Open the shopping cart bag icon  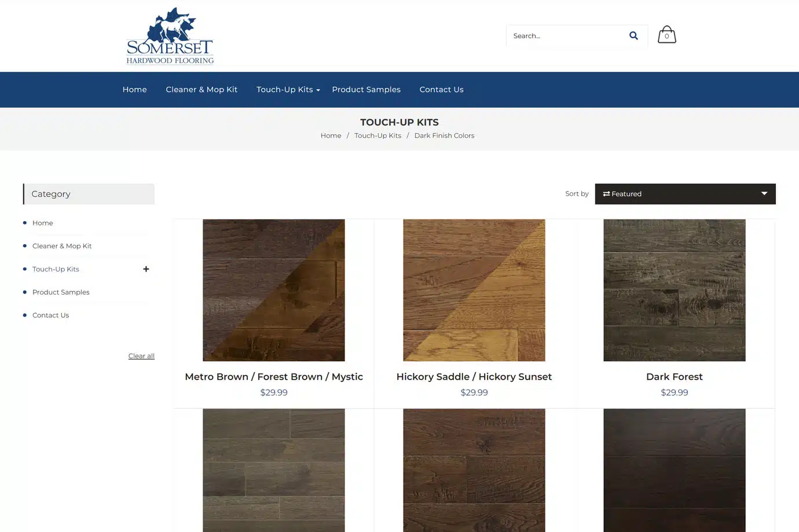click(666, 34)
